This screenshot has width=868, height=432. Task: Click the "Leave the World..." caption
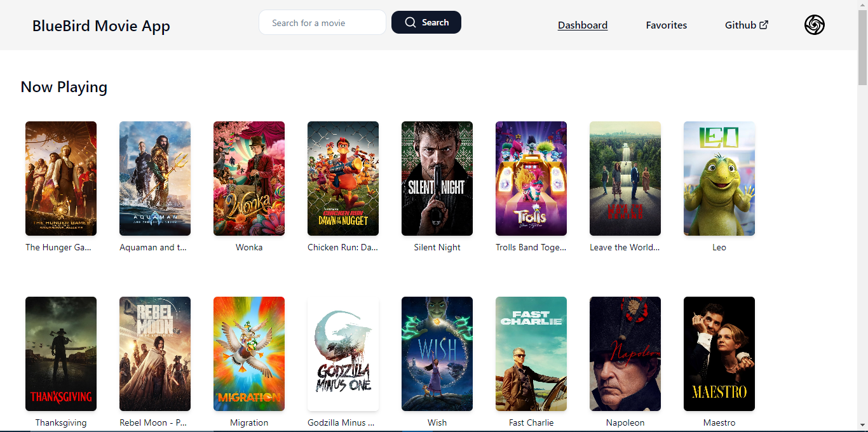[625, 247]
